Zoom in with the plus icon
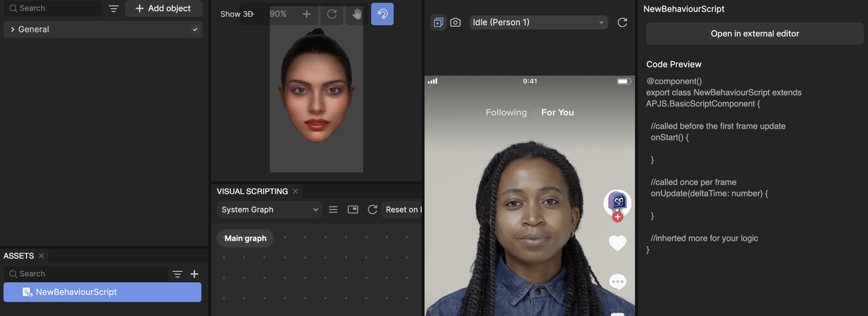This screenshot has width=868, height=316. [307, 14]
